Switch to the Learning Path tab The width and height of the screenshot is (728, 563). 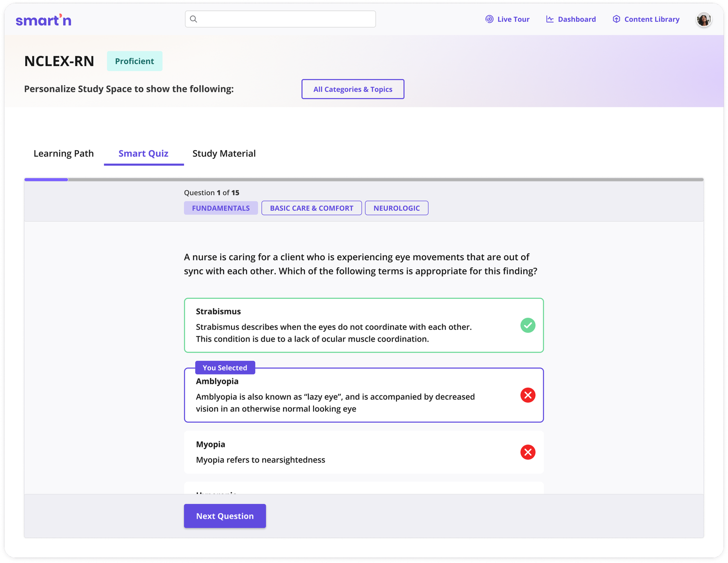tap(64, 154)
